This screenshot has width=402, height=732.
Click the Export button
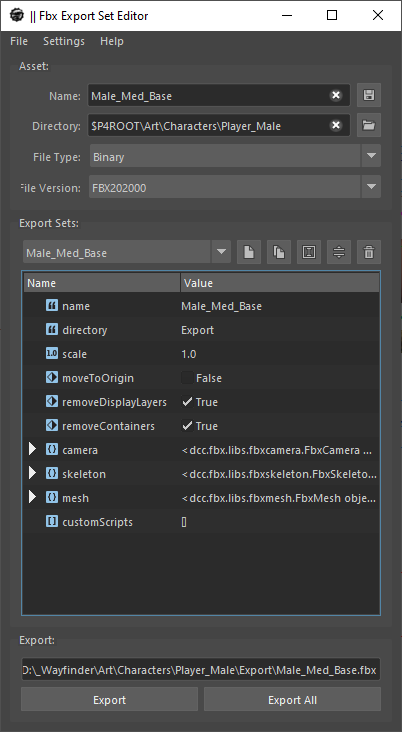pyautogui.click(x=109, y=700)
